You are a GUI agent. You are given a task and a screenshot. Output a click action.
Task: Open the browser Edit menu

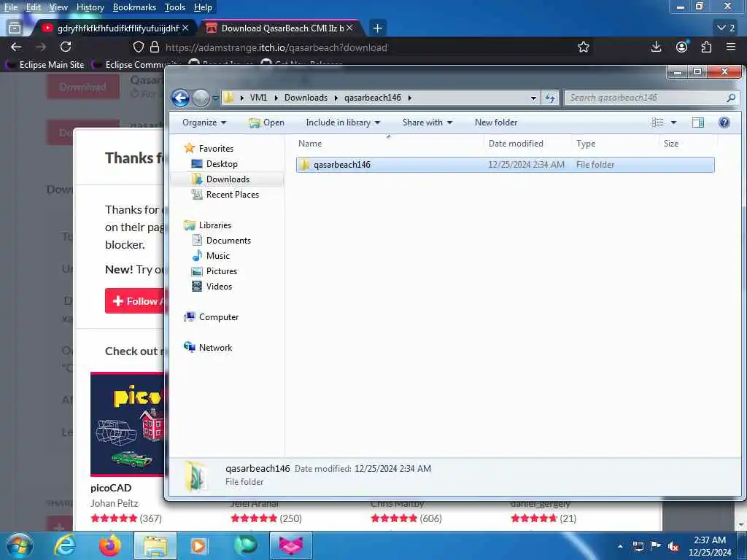[x=33, y=7]
